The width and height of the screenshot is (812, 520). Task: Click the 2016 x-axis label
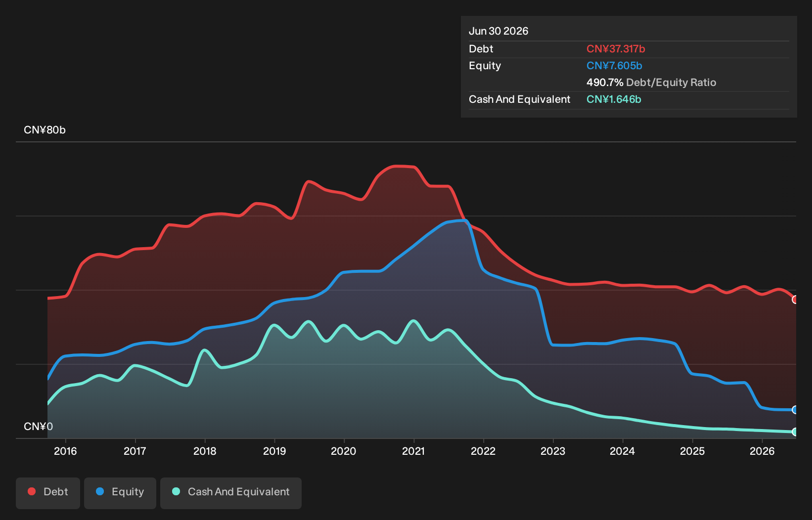(65, 451)
